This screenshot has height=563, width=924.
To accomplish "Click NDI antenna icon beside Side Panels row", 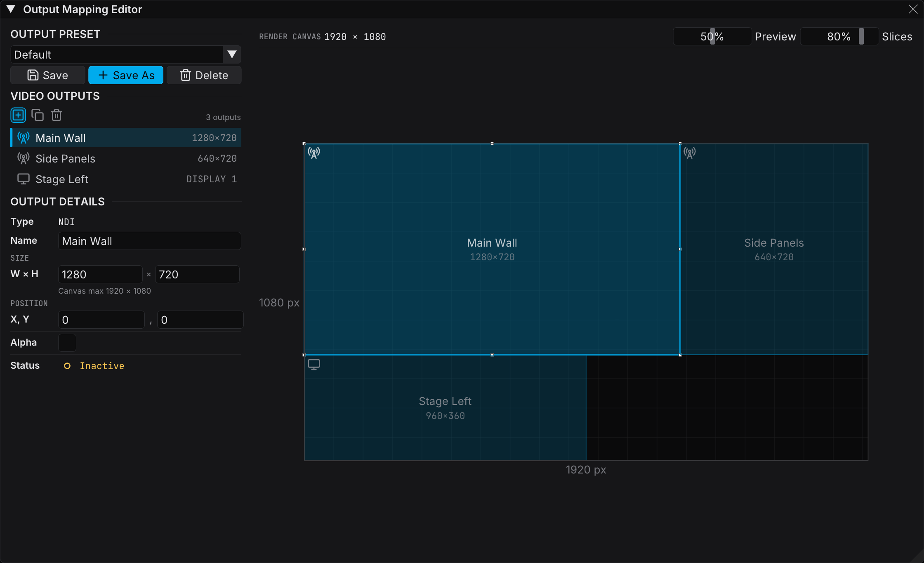I will pyautogui.click(x=24, y=158).
